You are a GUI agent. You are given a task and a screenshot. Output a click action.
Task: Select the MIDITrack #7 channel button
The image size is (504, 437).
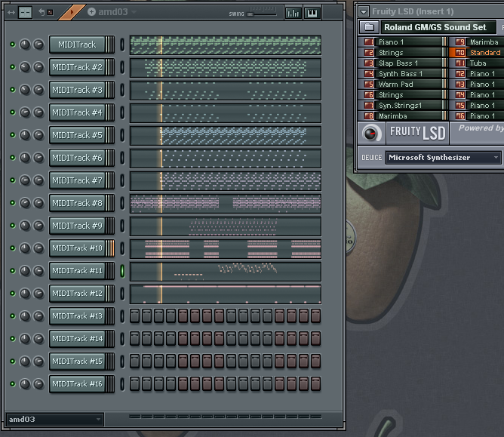pos(77,180)
